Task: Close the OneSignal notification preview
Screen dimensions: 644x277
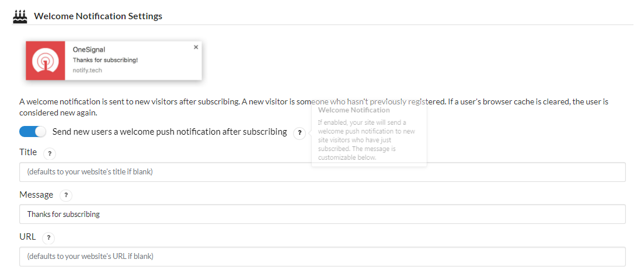Action: click(x=196, y=47)
